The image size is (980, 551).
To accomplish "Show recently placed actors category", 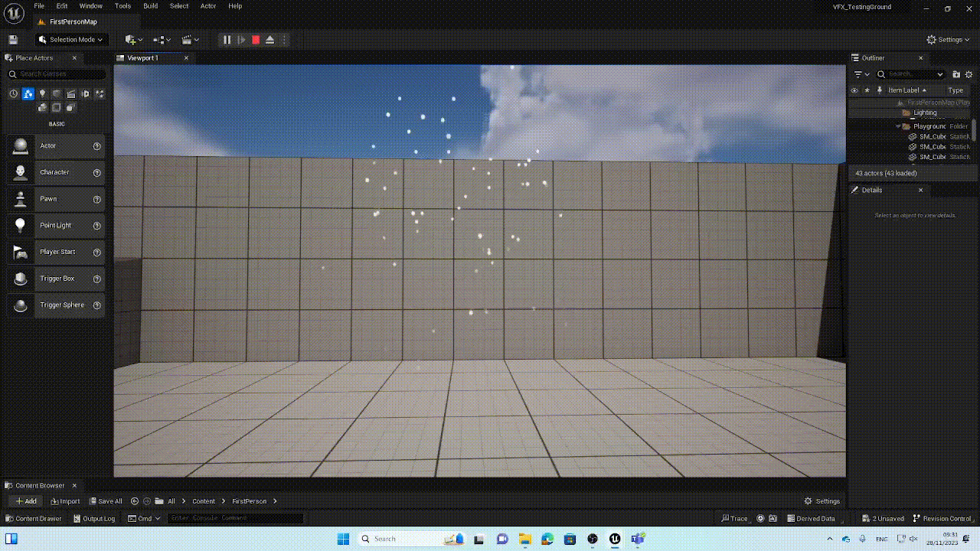I will tap(13, 94).
